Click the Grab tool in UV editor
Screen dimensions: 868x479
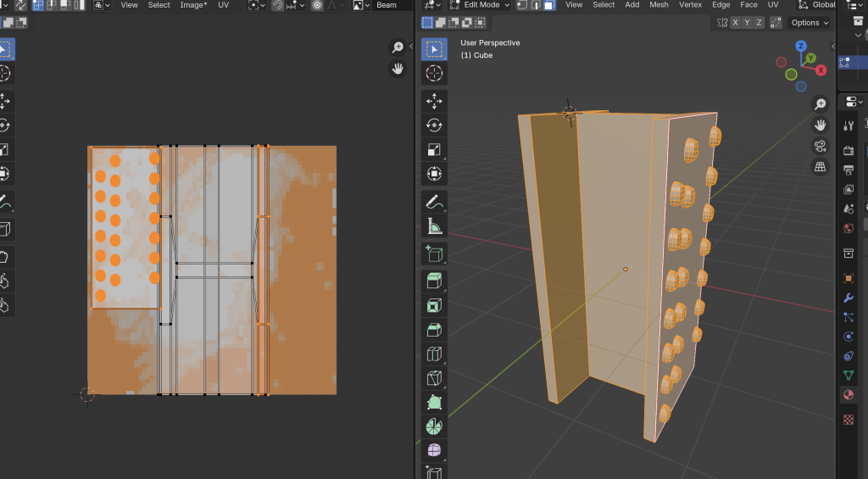[x=4, y=257]
